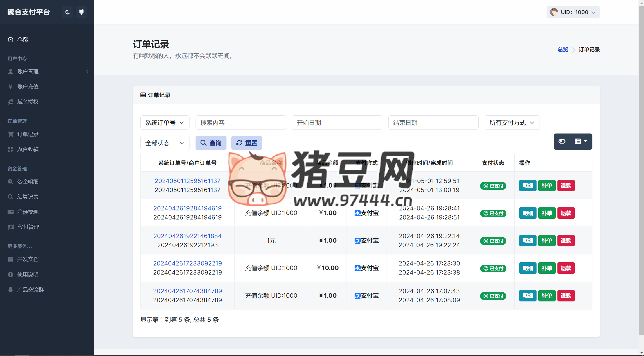The height and width of the screenshot is (356, 644).
Task: Click the book icon beside 开发文档
Action: pos(11,259)
